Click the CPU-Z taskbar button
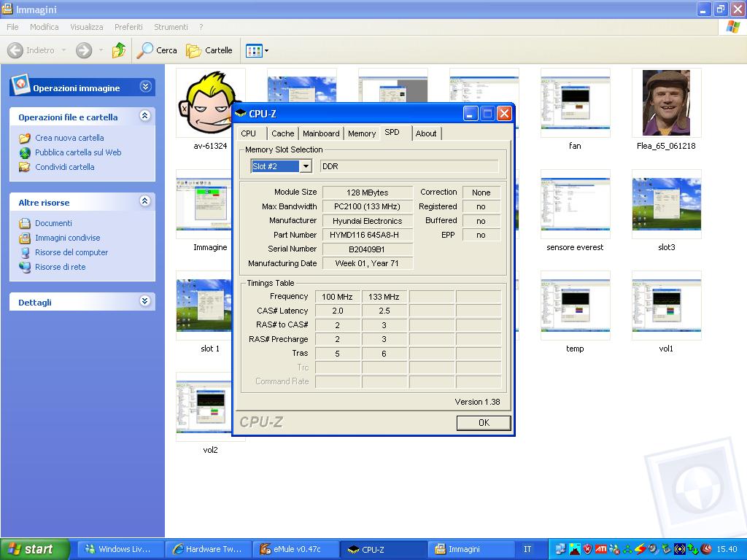Screen dimensions: 747x560 click(x=384, y=549)
